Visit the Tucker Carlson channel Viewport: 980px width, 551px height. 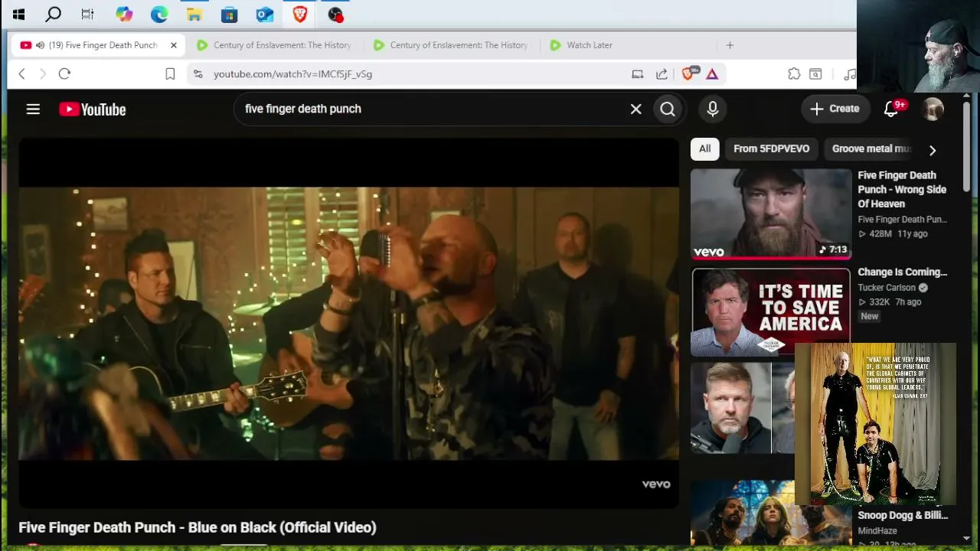click(x=887, y=288)
